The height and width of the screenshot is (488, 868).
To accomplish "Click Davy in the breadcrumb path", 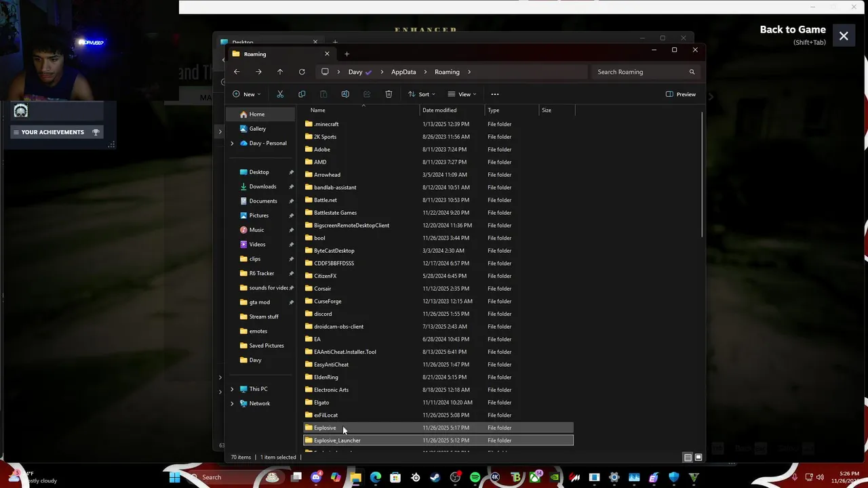I will point(355,72).
